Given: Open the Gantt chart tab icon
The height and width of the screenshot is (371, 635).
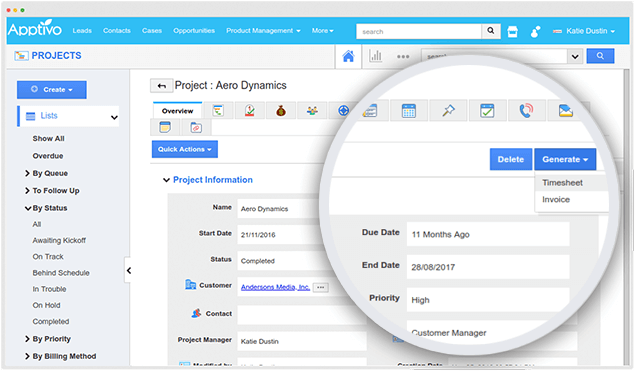Looking at the screenshot, I should tap(218, 110).
